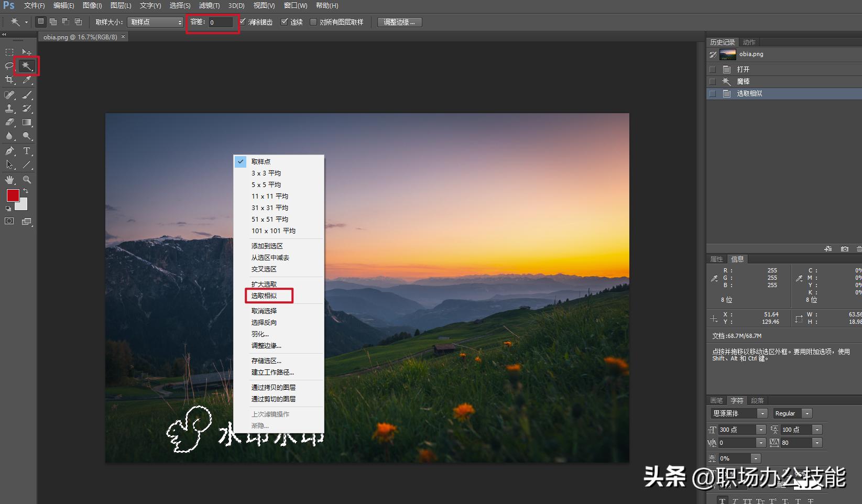Select the Horizontal Type tool
The width and height of the screenshot is (862, 504).
coord(26,151)
